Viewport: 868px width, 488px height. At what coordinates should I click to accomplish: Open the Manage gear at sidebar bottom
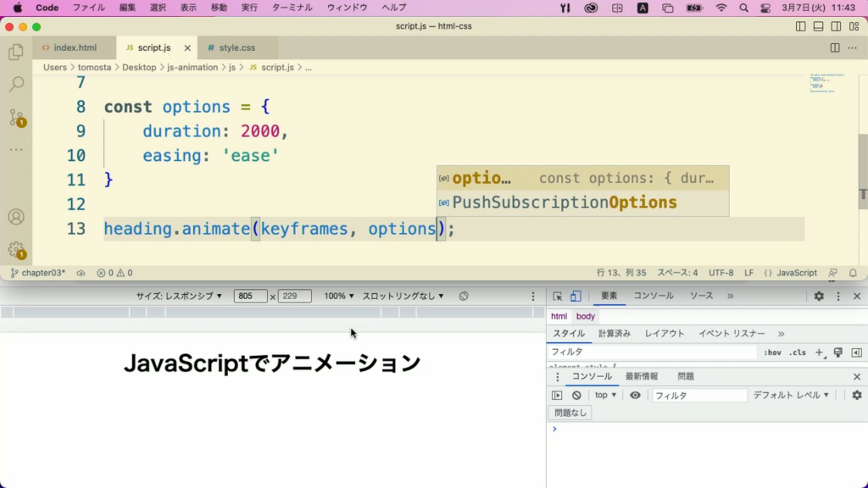point(17,250)
